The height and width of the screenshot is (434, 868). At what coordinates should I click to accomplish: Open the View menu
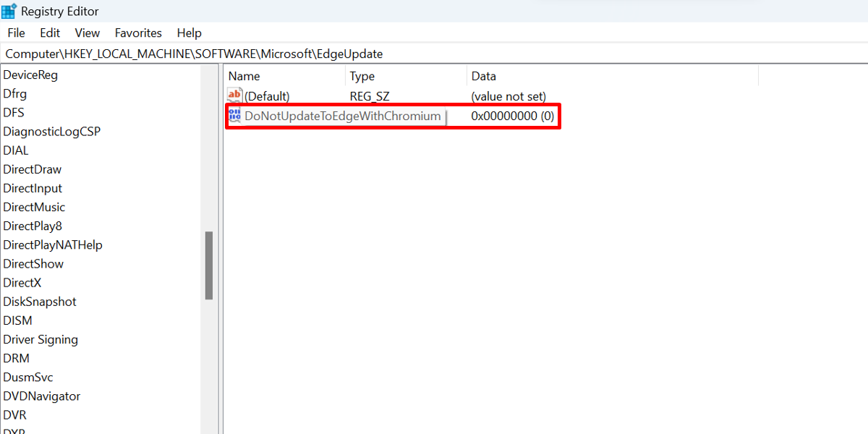coord(87,33)
